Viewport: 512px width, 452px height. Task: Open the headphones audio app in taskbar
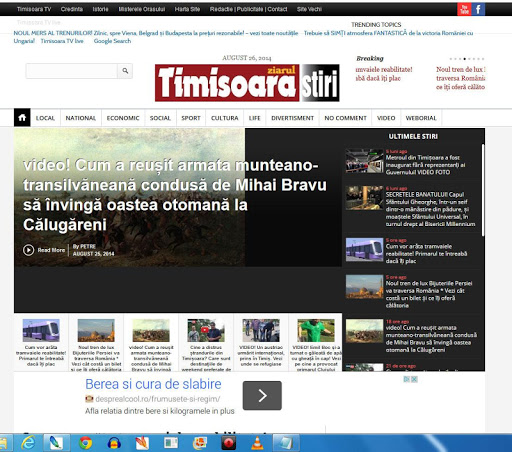[114, 443]
